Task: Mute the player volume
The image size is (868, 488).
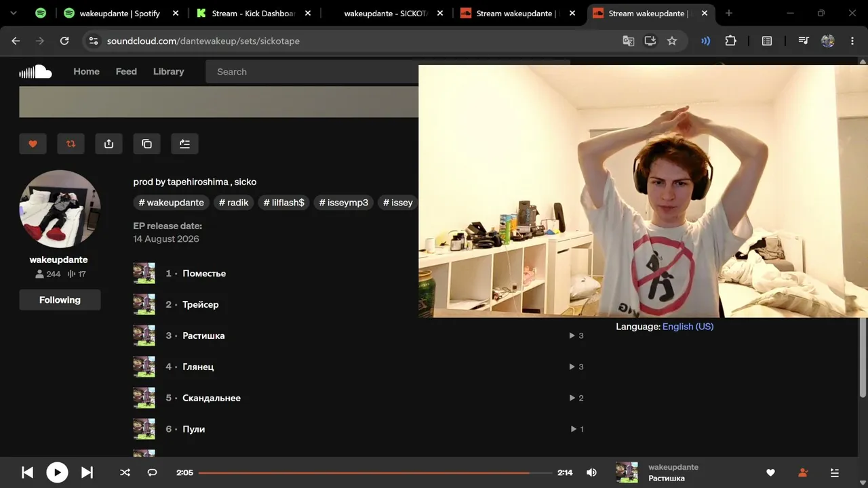Action: (591, 472)
